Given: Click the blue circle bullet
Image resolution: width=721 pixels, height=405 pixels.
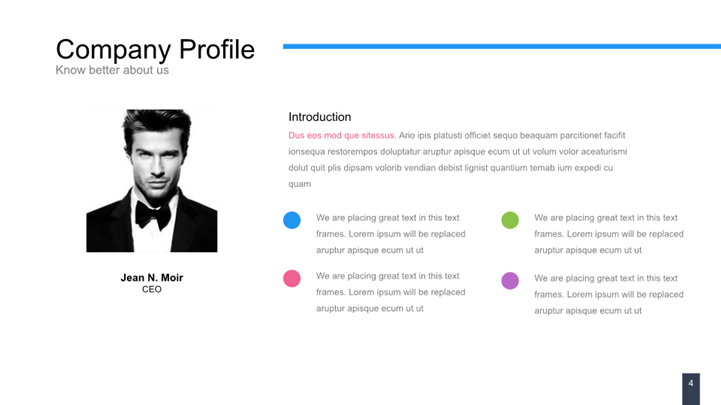Looking at the screenshot, I should tap(292, 220).
